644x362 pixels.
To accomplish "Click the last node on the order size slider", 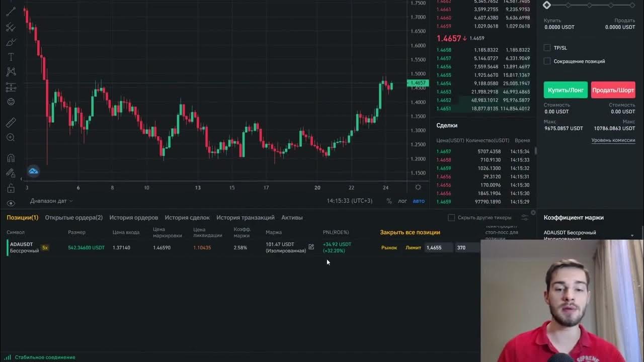I will point(632,5).
